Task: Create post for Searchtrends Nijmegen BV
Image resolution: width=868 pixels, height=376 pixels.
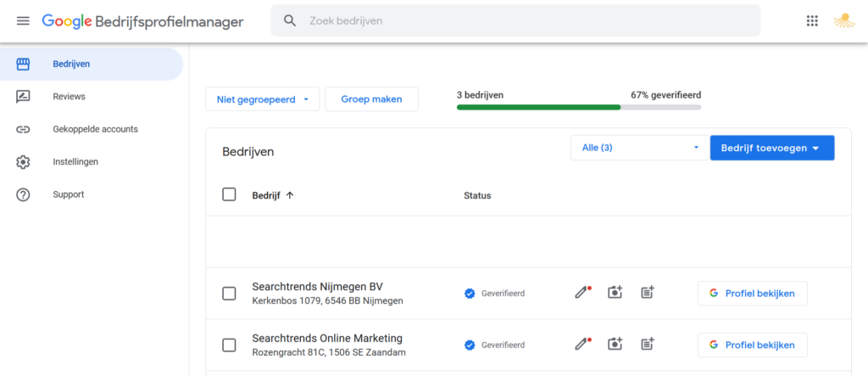Action: (x=647, y=292)
